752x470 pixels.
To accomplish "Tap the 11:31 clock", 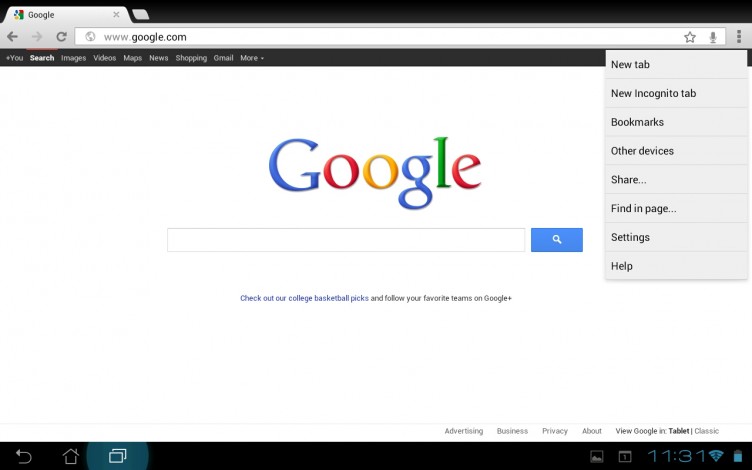I will coord(677,456).
